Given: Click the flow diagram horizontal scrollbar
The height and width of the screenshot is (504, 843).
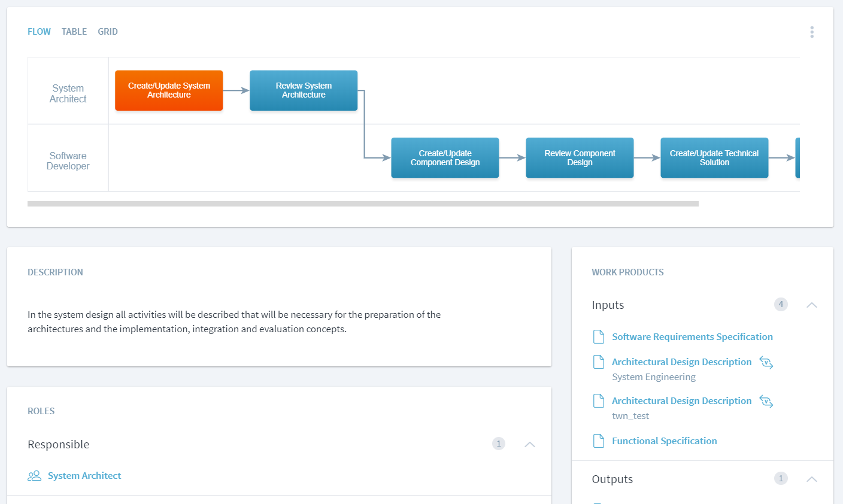Looking at the screenshot, I should tap(363, 204).
